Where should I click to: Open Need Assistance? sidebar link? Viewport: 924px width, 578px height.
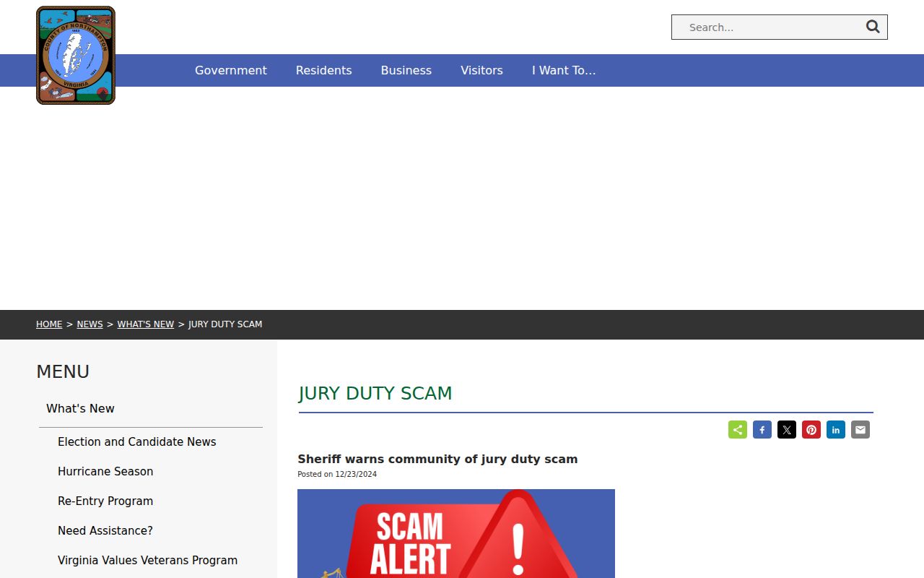point(105,531)
